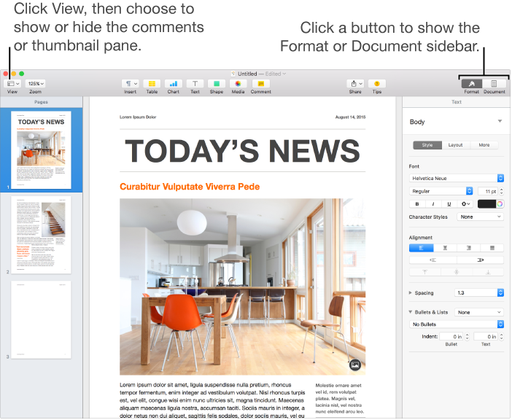Open the Helvetica Neue font dropdown

pyautogui.click(x=457, y=178)
